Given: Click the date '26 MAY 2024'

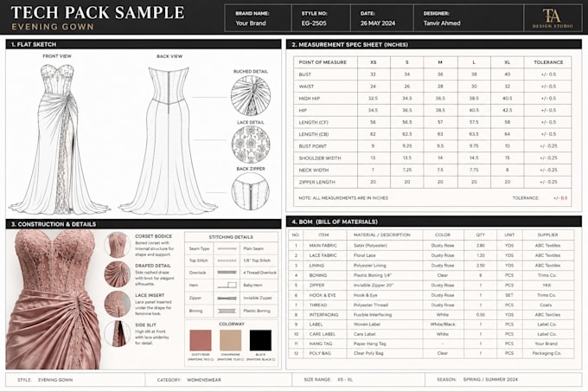Looking at the screenshot, I should click(378, 22).
